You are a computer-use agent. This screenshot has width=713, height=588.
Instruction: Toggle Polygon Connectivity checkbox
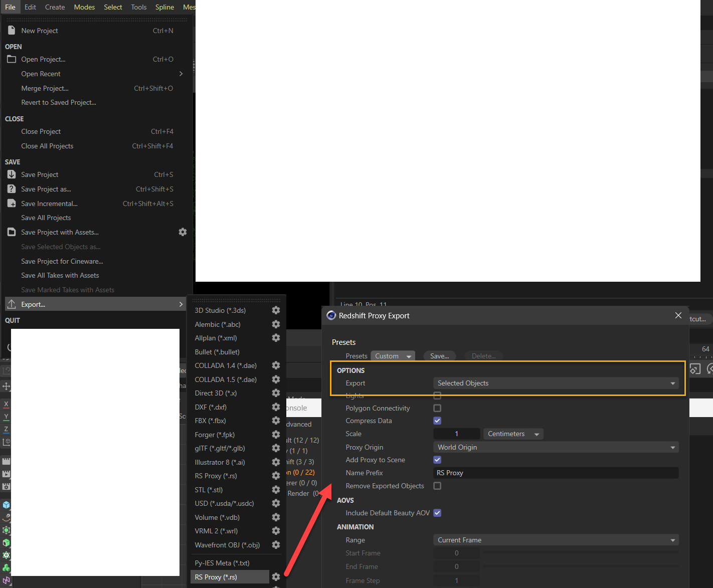437,408
